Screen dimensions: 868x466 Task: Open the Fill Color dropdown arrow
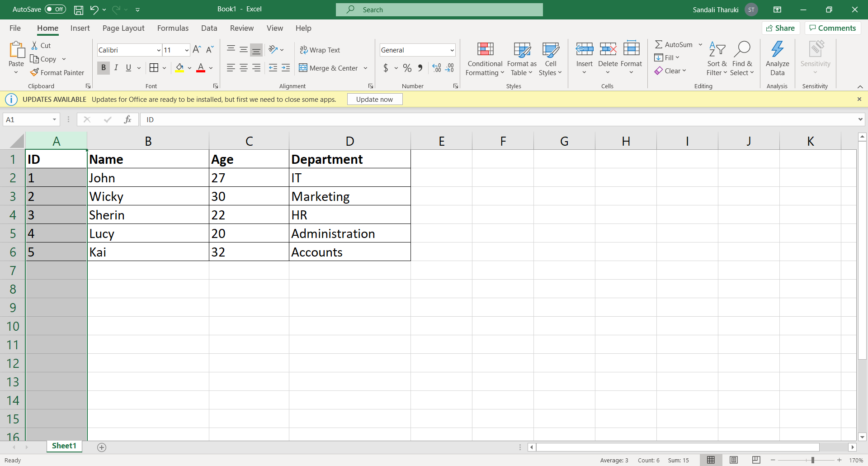189,68
